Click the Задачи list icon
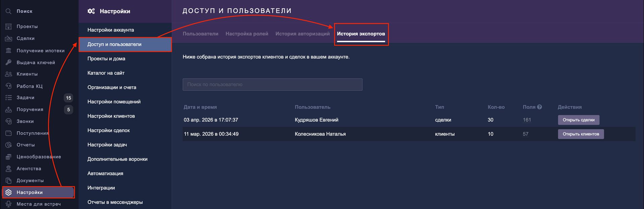644x209 pixels. click(8, 98)
